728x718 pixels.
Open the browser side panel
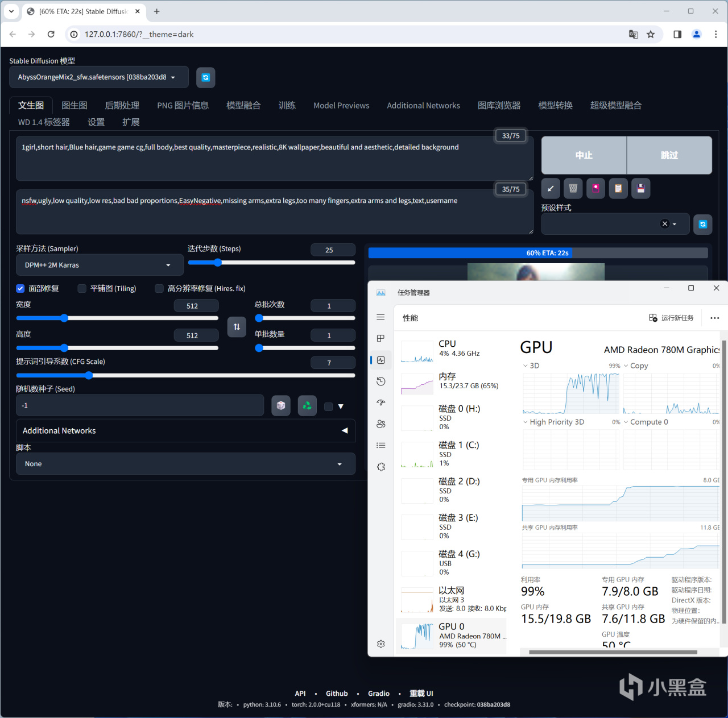click(677, 34)
